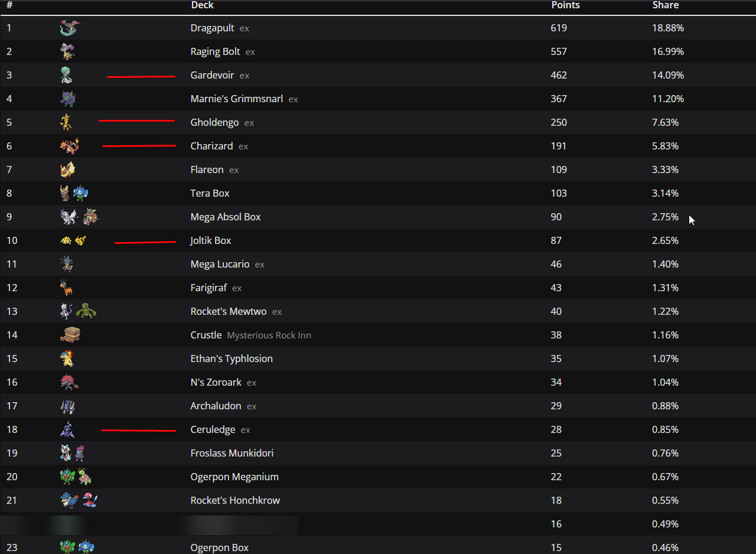Screen dimensions: 756x554
Task: Sort by the Deck column header
Action: (x=203, y=5)
